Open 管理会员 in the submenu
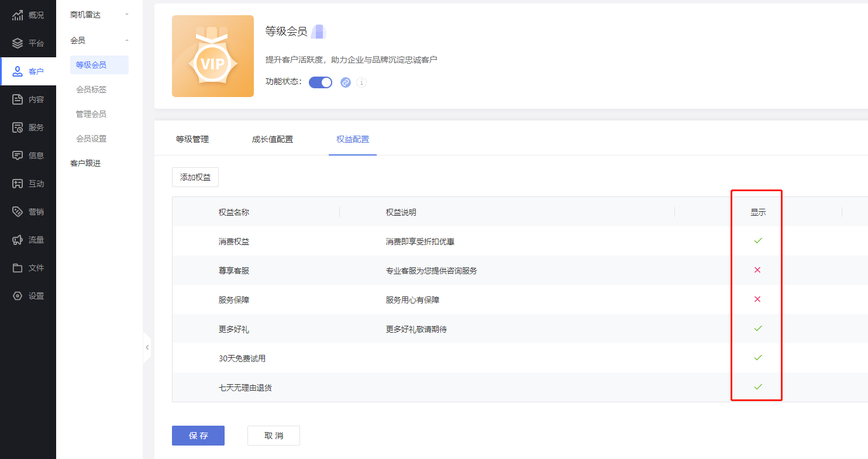 (91, 114)
